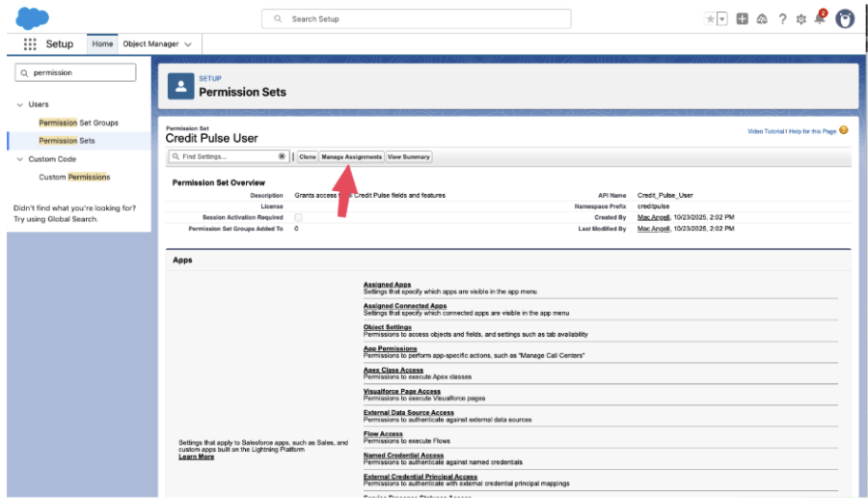Toggle Session Activation Required checkbox
The height and width of the screenshot is (498, 868).
pyautogui.click(x=298, y=217)
